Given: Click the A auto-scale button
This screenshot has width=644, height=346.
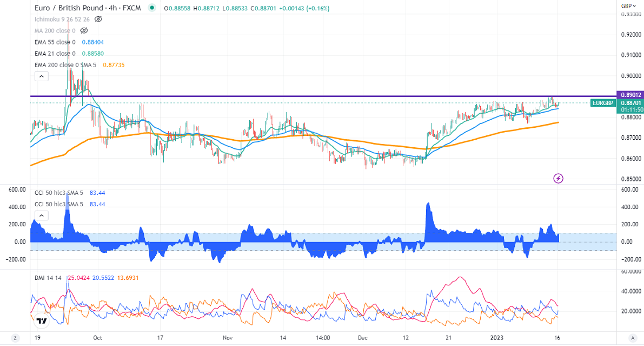Looking at the screenshot, I should click(633, 338).
